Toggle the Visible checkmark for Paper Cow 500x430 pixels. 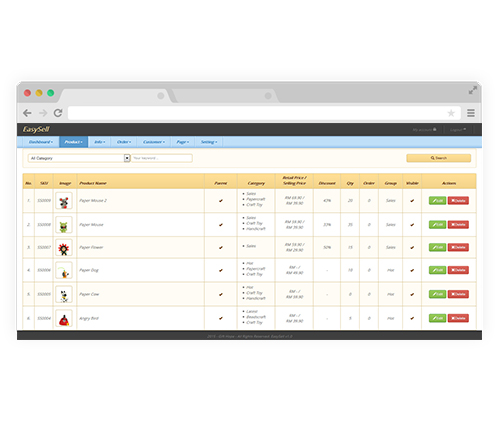click(412, 294)
